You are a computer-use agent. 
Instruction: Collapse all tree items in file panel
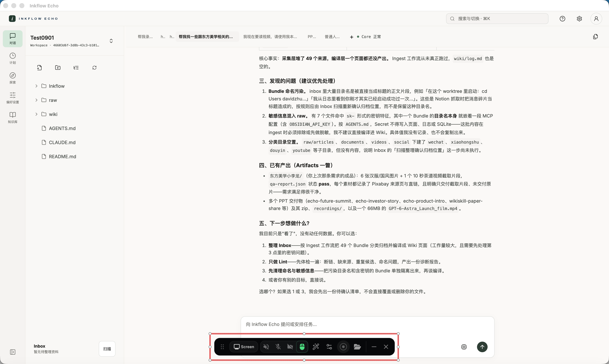(x=76, y=68)
